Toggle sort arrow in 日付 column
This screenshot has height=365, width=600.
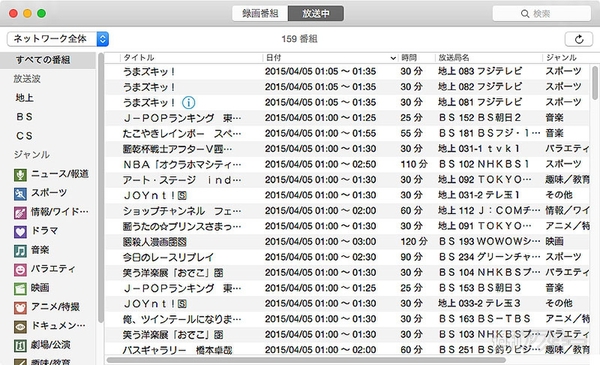pos(393,58)
